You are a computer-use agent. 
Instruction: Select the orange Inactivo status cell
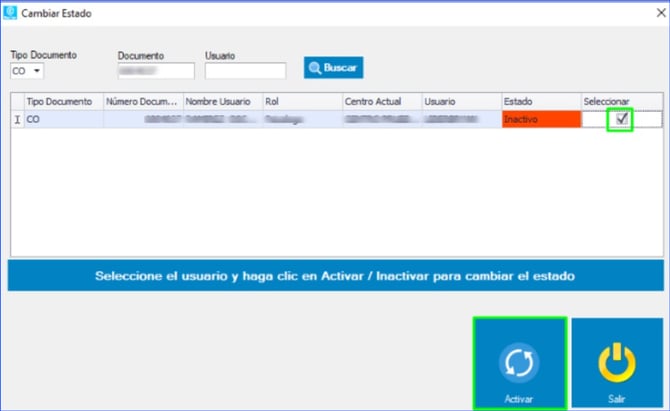540,119
